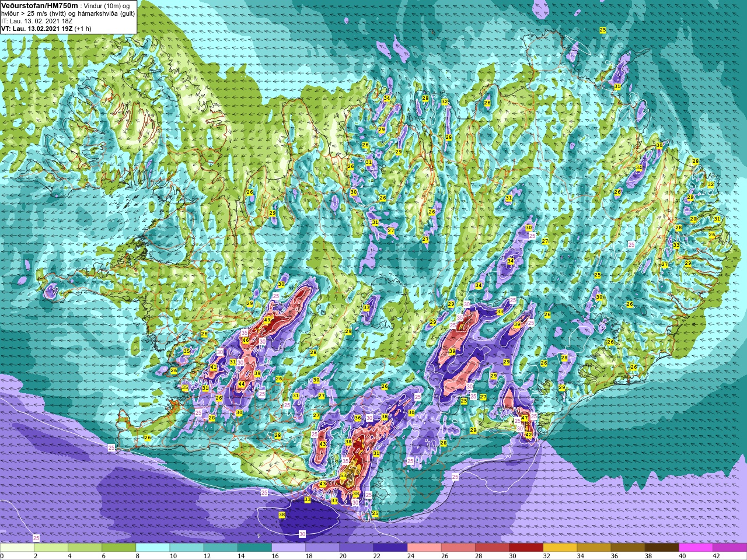Click the yellow '49' gust label
Screen dimensions: 747x560
[x=267, y=320]
